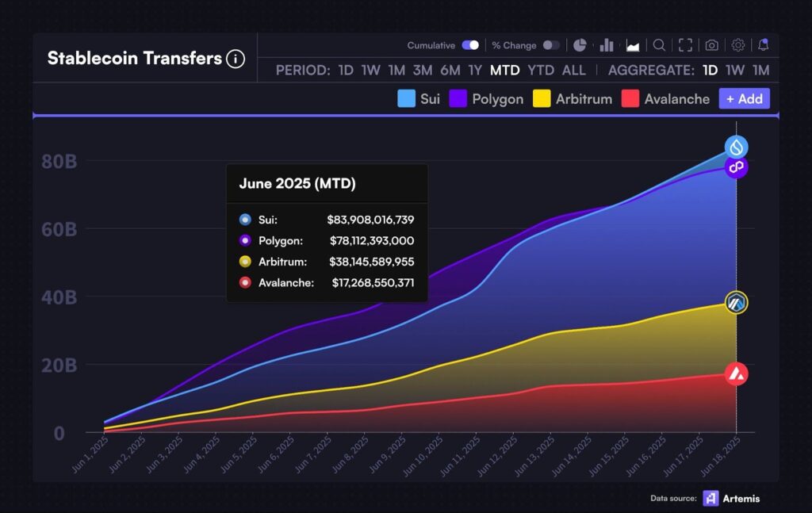Click the Jun 1, 2025 axis label
Screen dimensions: 812x513
[x=90, y=454]
